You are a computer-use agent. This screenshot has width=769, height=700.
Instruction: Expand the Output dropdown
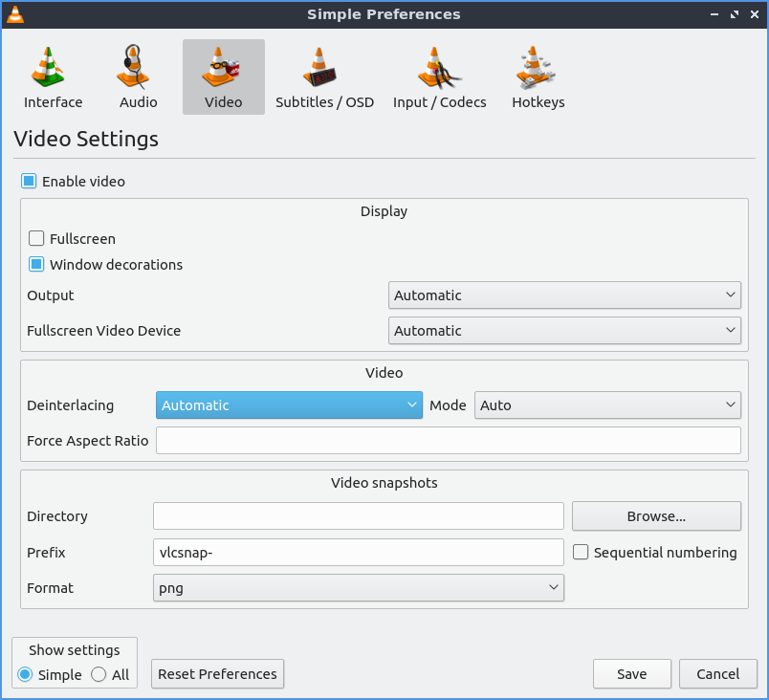[x=564, y=295]
